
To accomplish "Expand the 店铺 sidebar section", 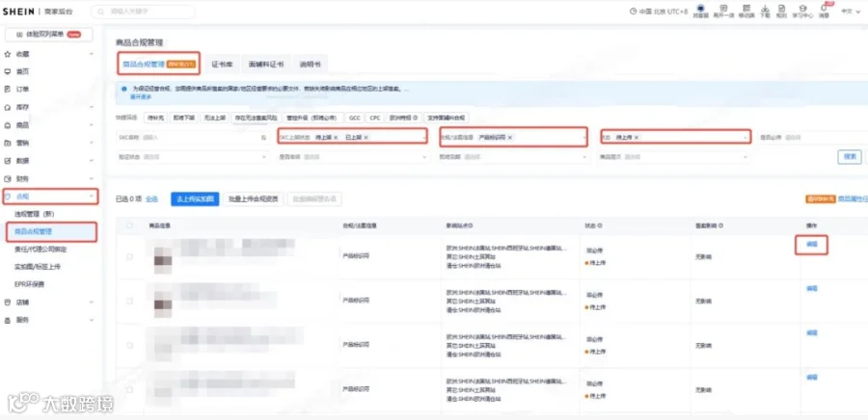I will click(92, 302).
